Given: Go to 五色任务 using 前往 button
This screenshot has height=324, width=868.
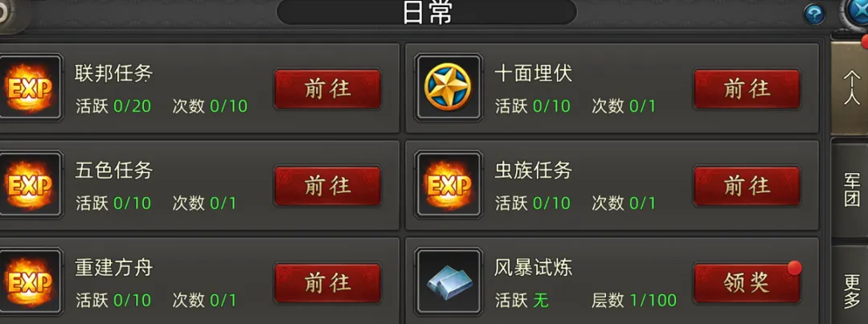Looking at the screenshot, I should click(x=328, y=186).
